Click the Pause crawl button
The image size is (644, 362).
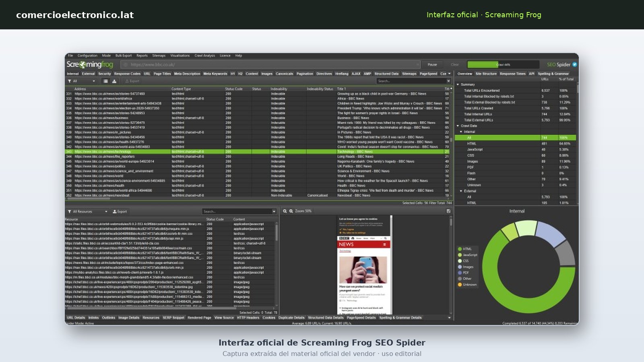432,64
